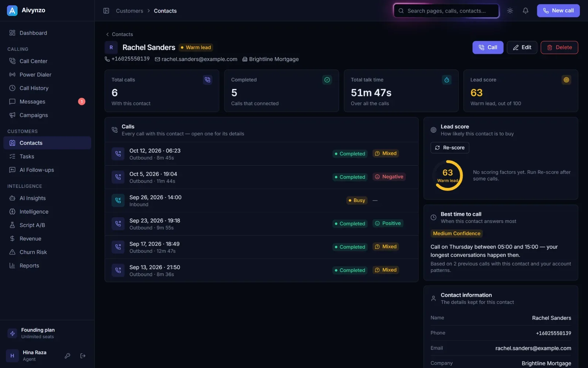Open Revenue section

[47, 238]
